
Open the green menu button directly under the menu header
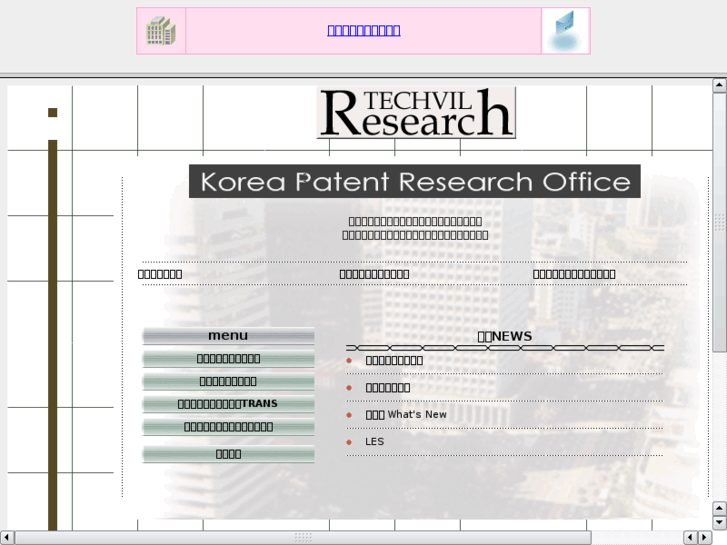pyautogui.click(x=228, y=359)
